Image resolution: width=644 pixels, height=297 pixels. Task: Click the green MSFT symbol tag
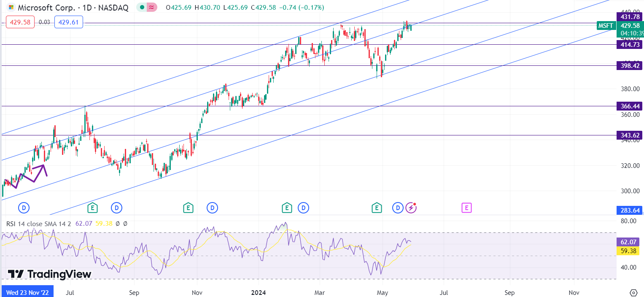coord(606,26)
